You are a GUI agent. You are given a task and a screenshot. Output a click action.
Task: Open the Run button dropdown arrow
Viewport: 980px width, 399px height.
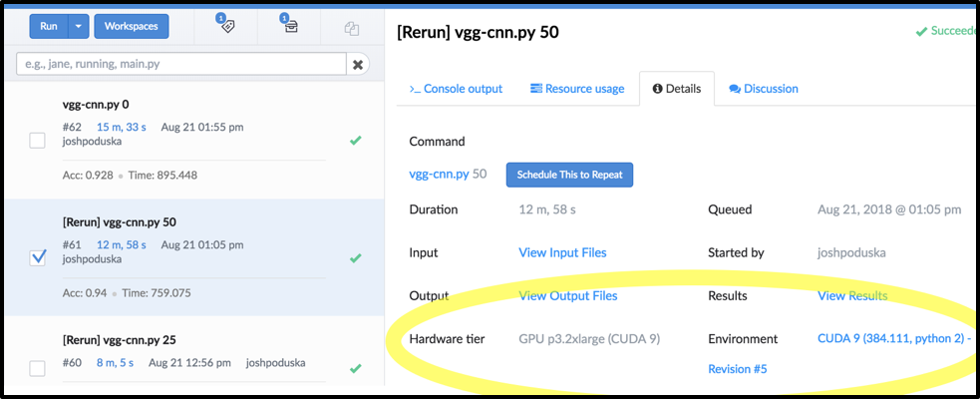coord(78,26)
